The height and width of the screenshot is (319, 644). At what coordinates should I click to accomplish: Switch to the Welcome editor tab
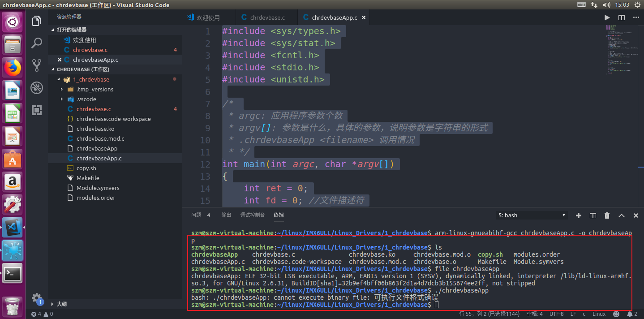[x=208, y=18]
